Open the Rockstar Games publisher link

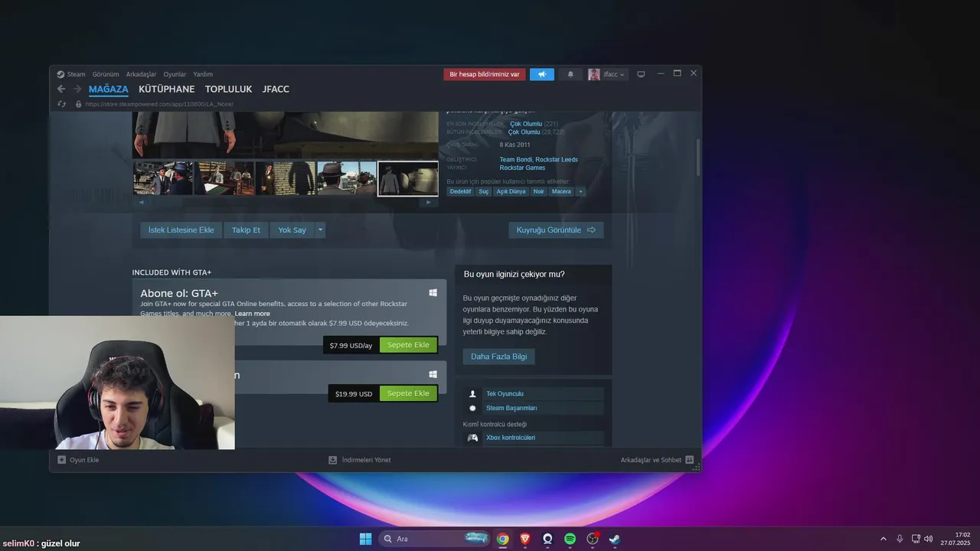522,168
